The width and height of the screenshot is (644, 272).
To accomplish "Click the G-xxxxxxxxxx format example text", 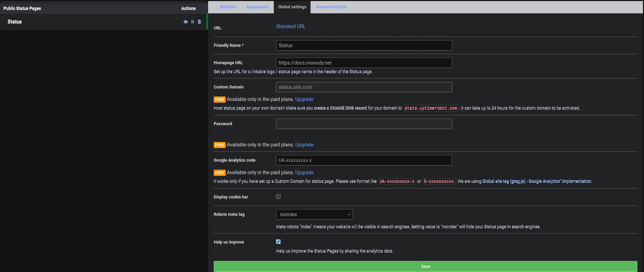I will [x=439, y=181].
